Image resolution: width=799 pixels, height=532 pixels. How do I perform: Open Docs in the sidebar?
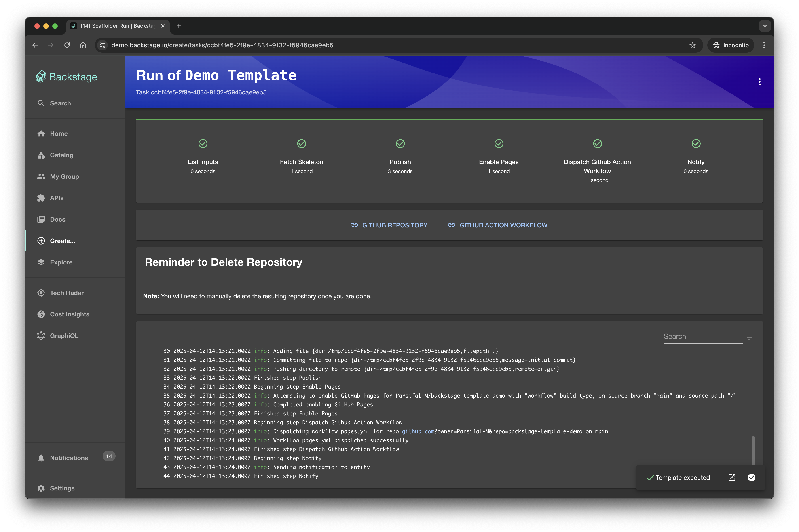point(57,219)
